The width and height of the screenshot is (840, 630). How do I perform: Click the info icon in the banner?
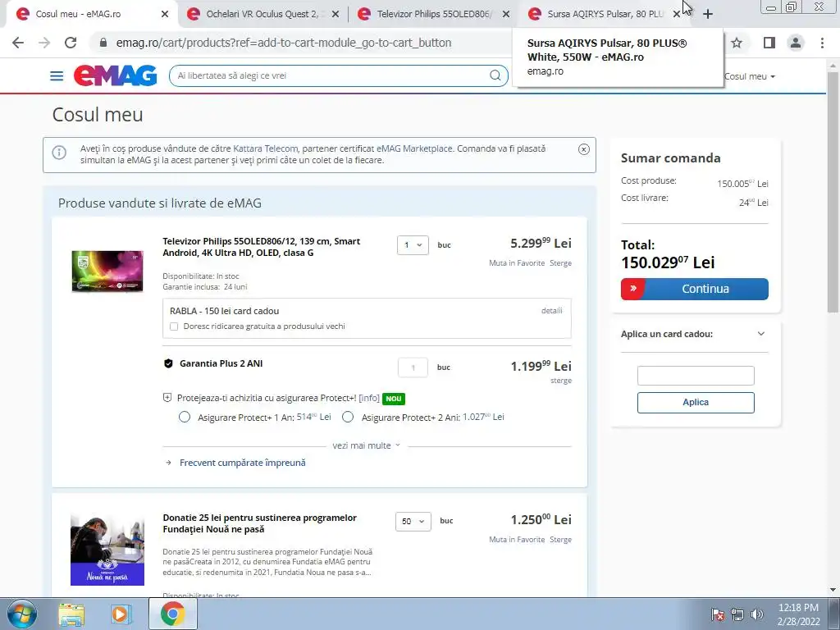pos(59,153)
